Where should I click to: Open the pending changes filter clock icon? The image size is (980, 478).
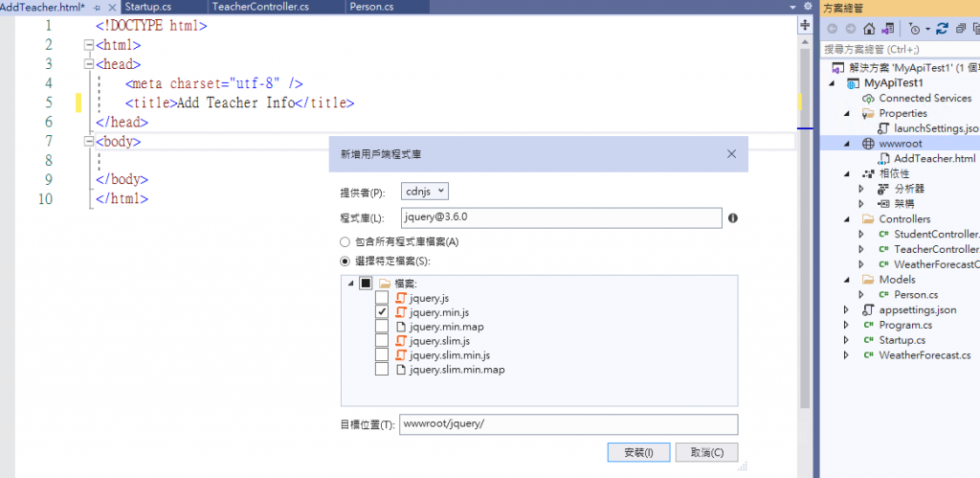click(915, 29)
